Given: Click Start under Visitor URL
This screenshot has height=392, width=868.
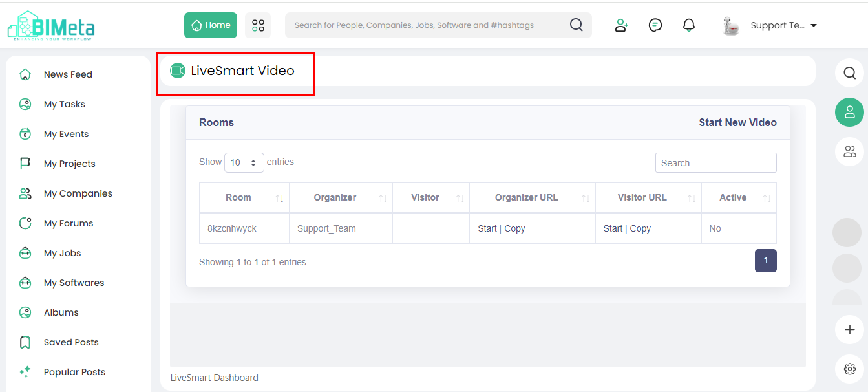Looking at the screenshot, I should pyautogui.click(x=613, y=228).
